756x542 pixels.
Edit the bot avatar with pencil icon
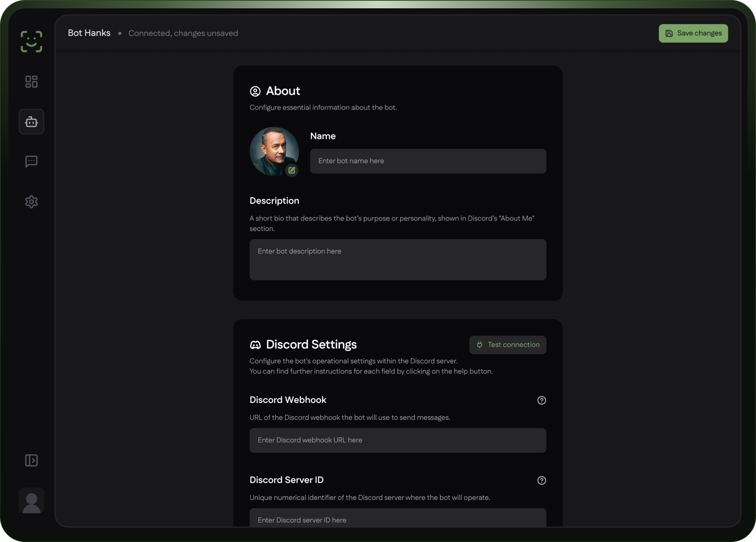coord(292,170)
